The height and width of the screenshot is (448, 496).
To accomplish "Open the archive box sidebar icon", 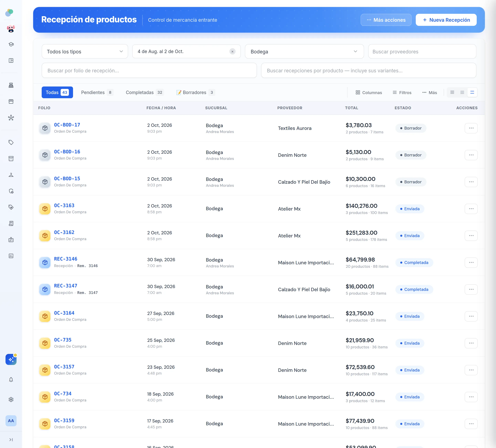I will click(11, 159).
